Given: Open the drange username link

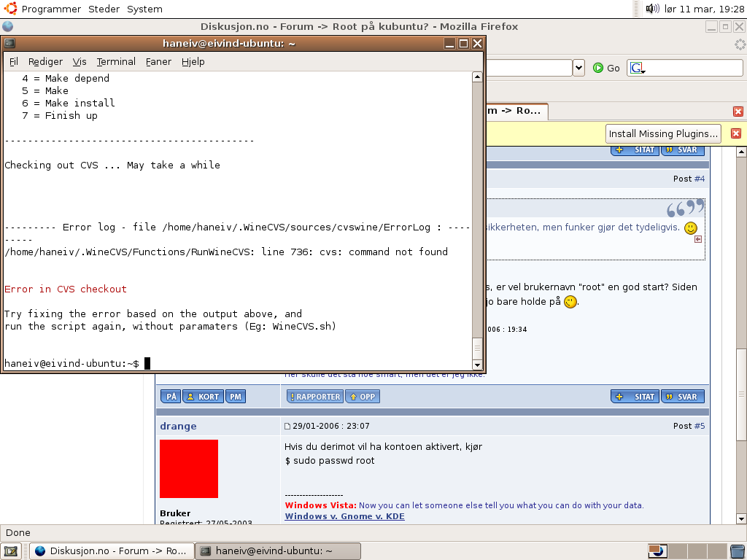Looking at the screenshot, I should [x=178, y=426].
